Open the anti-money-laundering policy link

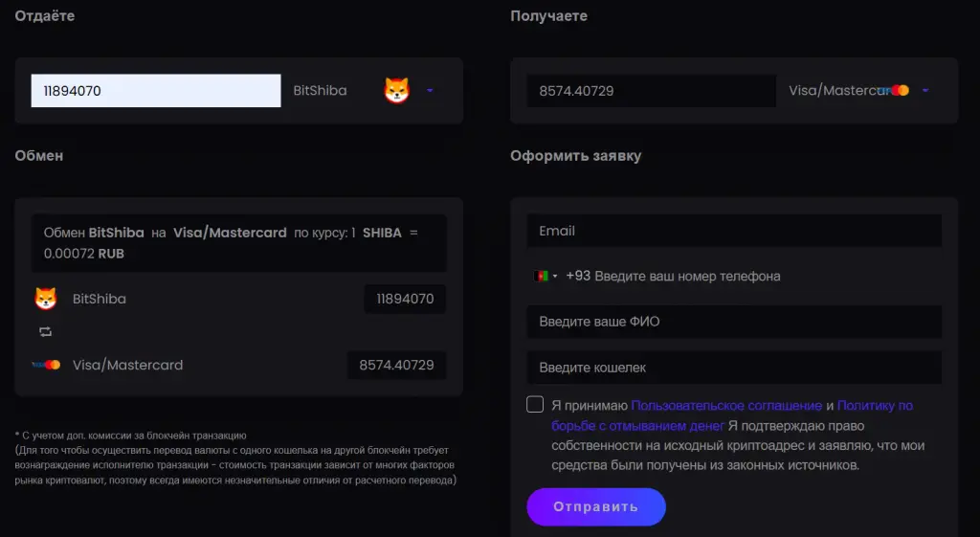pyautogui.click(x=732, y=415)
